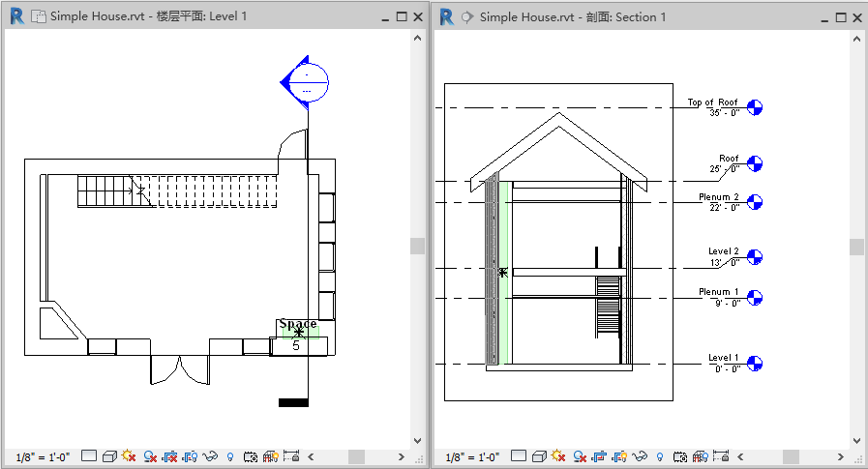Viewport: 868px width, 469px height.
Task: Open view scale menu in Section 1 window
Action: [472, 456]
